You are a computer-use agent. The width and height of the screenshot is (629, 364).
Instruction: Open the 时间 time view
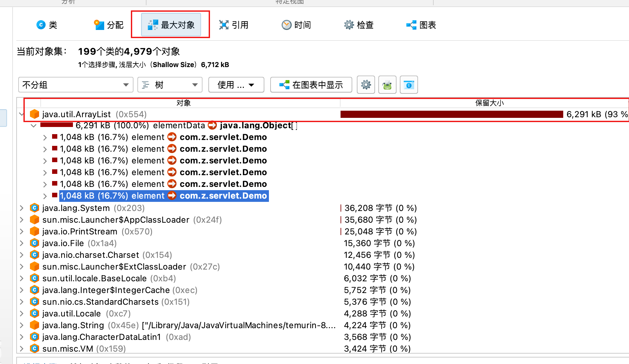(x=296, y=25)
